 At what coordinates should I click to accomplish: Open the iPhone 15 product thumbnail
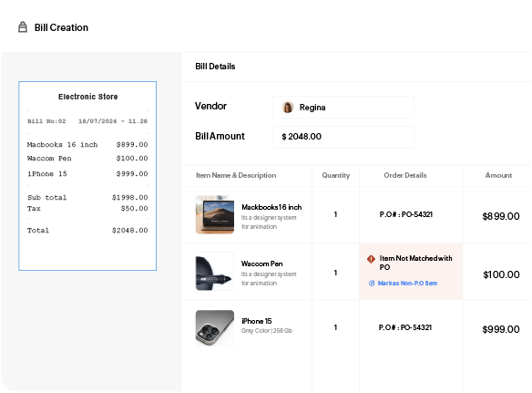click(x=215, y=328)
